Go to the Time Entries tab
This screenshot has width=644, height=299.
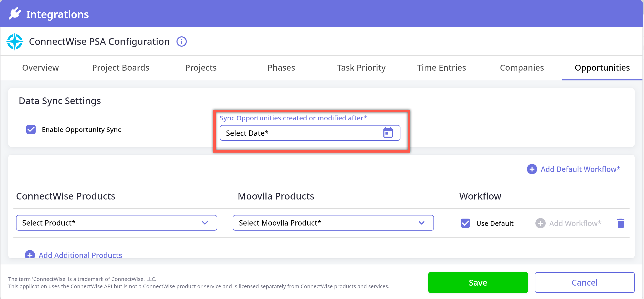[441, 68]
